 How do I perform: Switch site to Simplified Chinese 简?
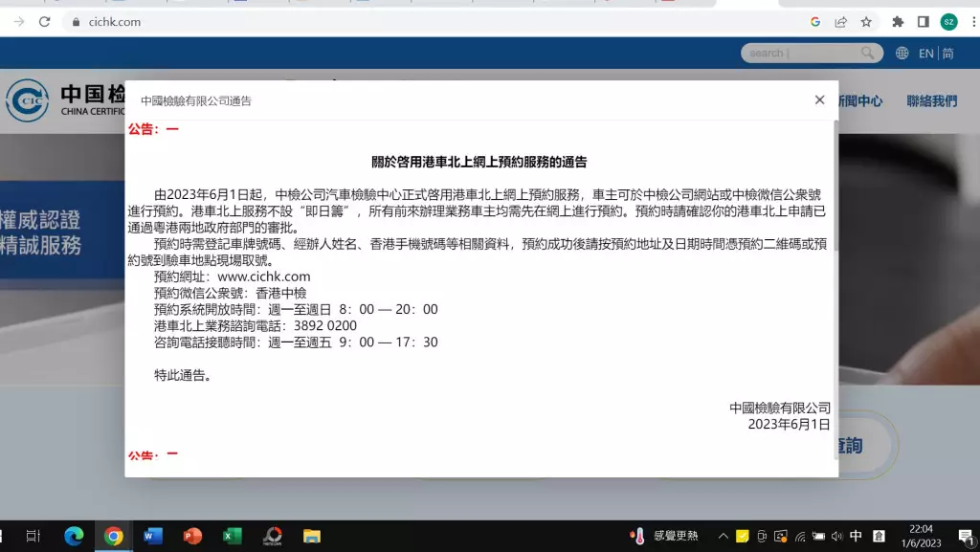[947, 54]
